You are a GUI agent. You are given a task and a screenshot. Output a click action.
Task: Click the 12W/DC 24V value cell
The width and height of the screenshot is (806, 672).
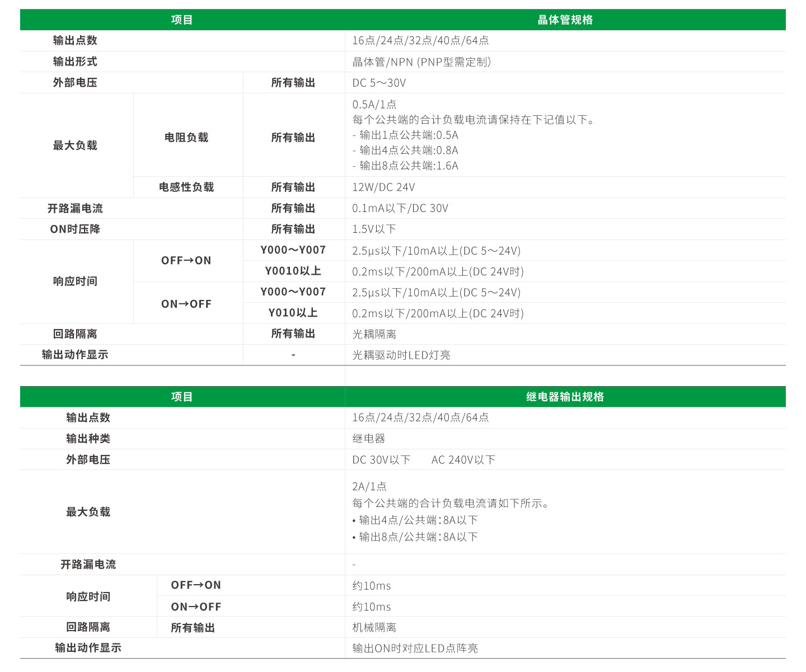[385, 187]
